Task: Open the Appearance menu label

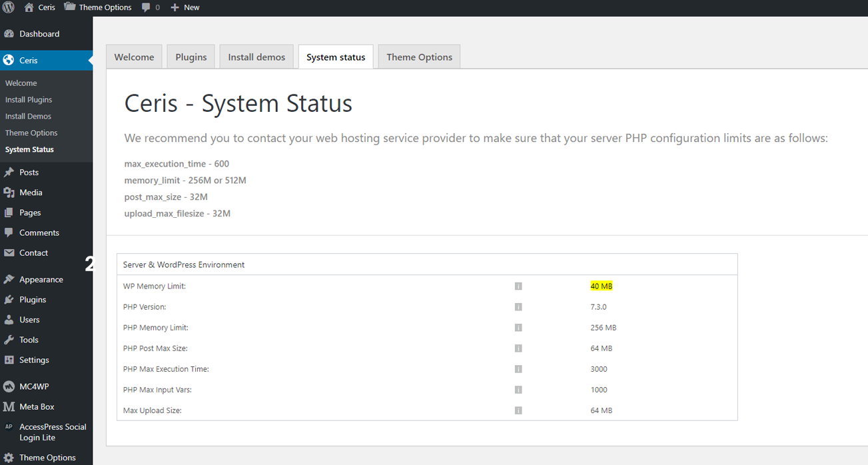Action: coord(41,280)
